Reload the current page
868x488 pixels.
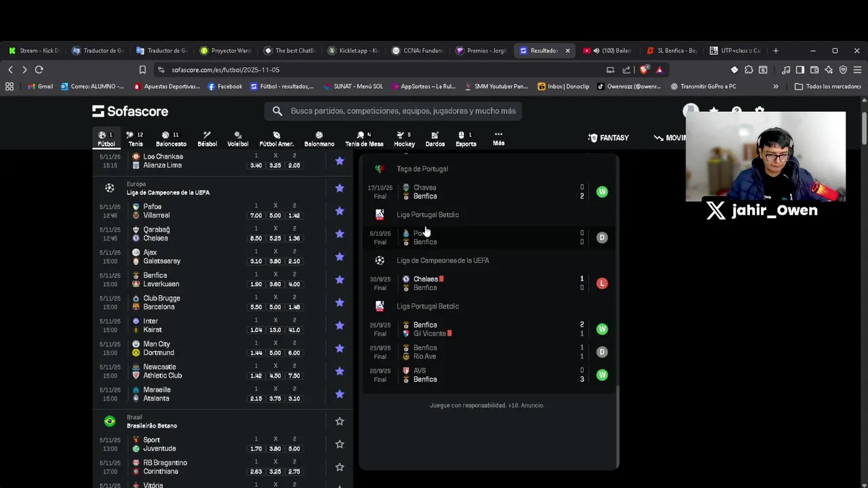(39, 70)
